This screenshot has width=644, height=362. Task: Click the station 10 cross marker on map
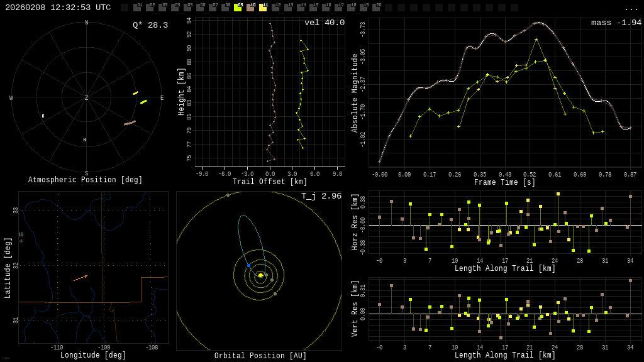coord(21,241)
